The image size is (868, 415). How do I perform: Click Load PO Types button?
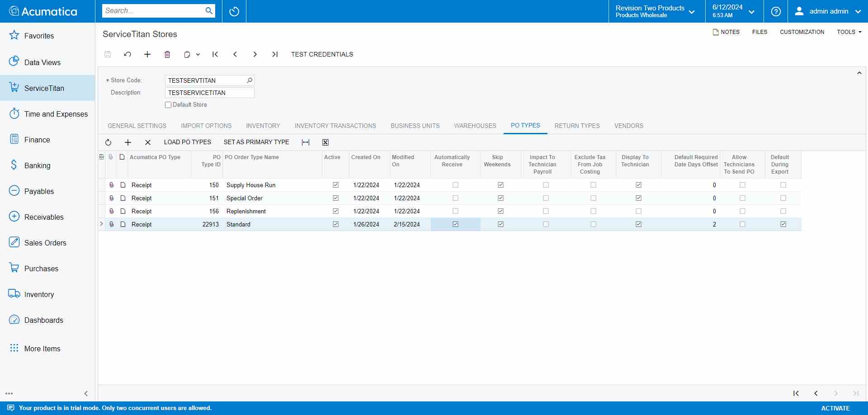(x=188, y=142)
